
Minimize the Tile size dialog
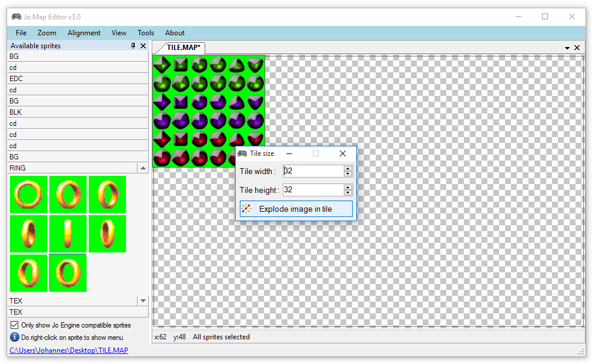coord(289,153)
